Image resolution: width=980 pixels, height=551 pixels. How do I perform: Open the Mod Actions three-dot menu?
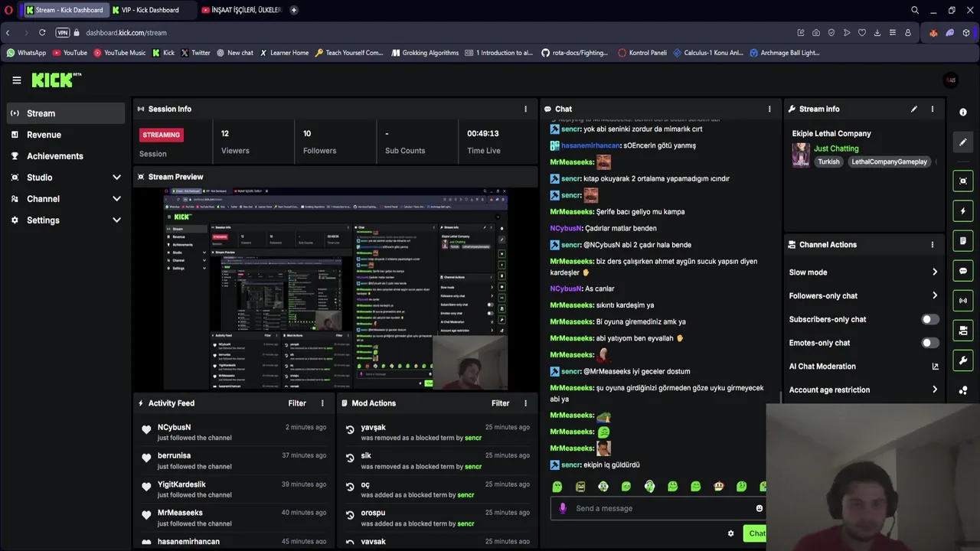[525, 403]
